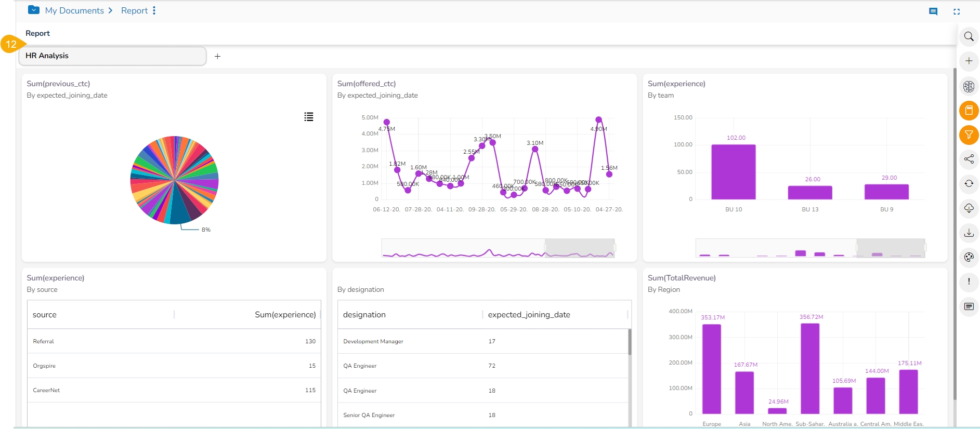The width and height of the screenshot is (980, 429).
Task: Add a new tab with the plus button
Action: pos(217,56)
